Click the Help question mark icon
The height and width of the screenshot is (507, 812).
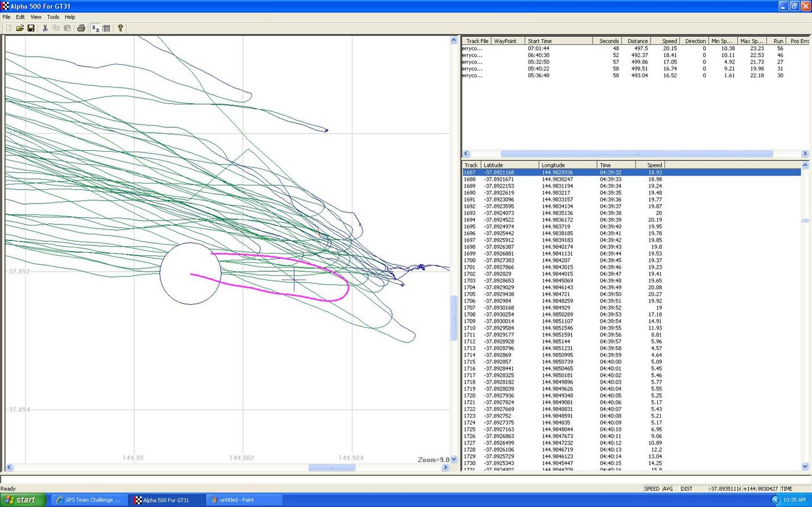coord(120,28)
